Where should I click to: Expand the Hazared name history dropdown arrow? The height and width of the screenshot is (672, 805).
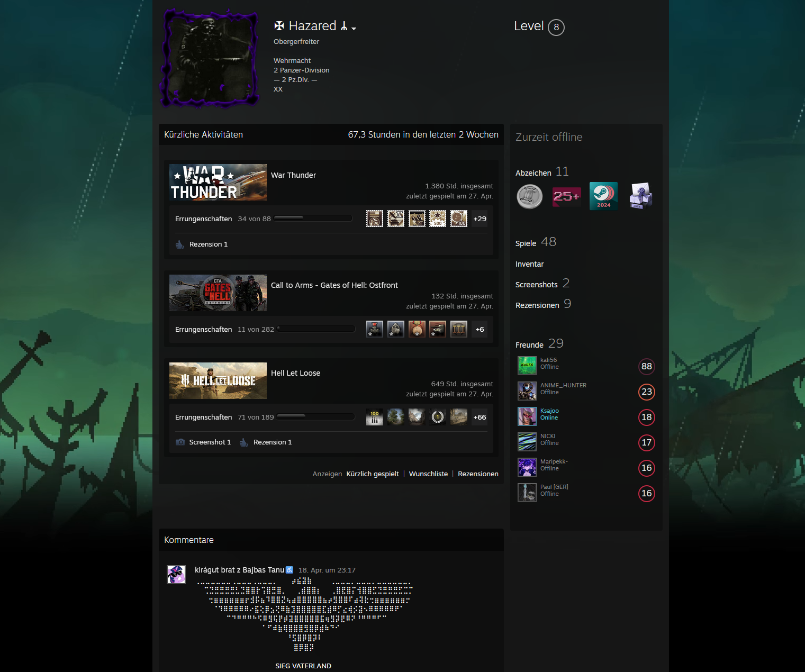[x=354, y=29]
